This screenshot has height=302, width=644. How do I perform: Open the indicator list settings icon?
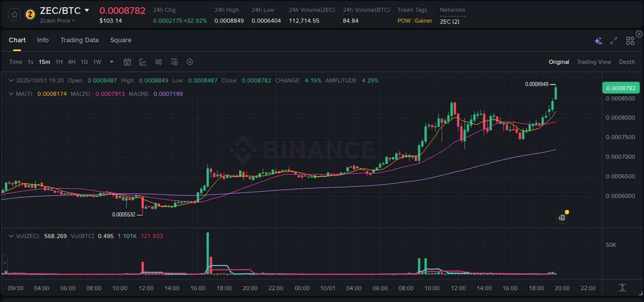coord(174,62)
